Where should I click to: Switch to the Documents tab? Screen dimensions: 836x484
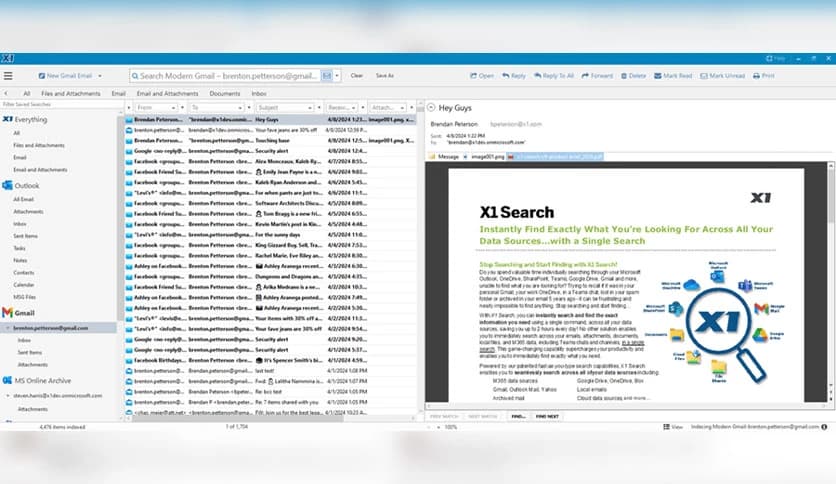click(224, 93)
